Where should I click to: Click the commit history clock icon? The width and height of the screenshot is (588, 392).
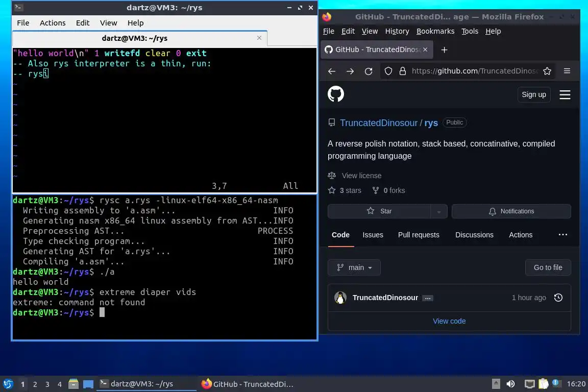coord(558,298)
